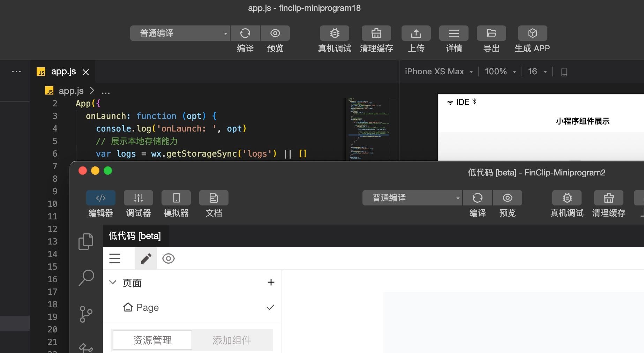Toggle the debugger panel button
Screen dimensions: 644x353
click(x=138, y=198)
